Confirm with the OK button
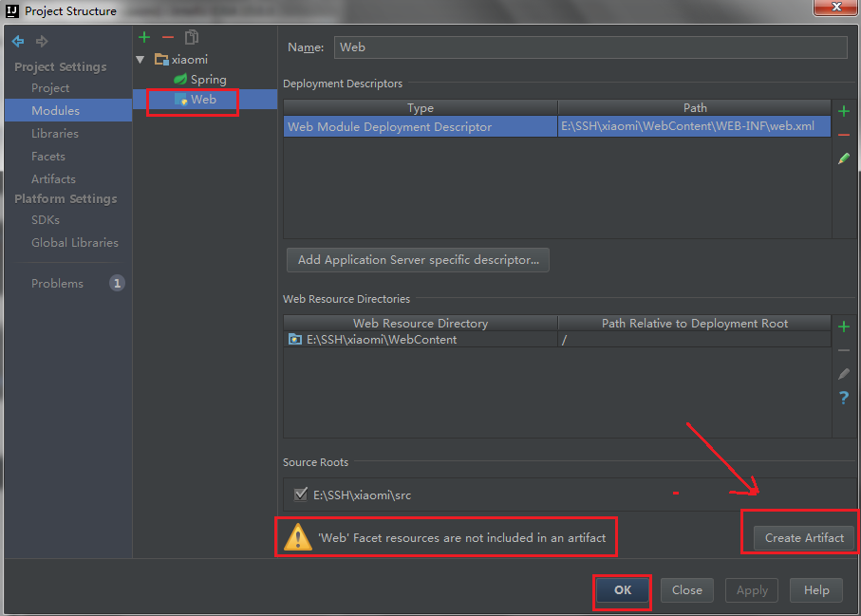This screenshot has height=616, width=861. pos(622,590)
